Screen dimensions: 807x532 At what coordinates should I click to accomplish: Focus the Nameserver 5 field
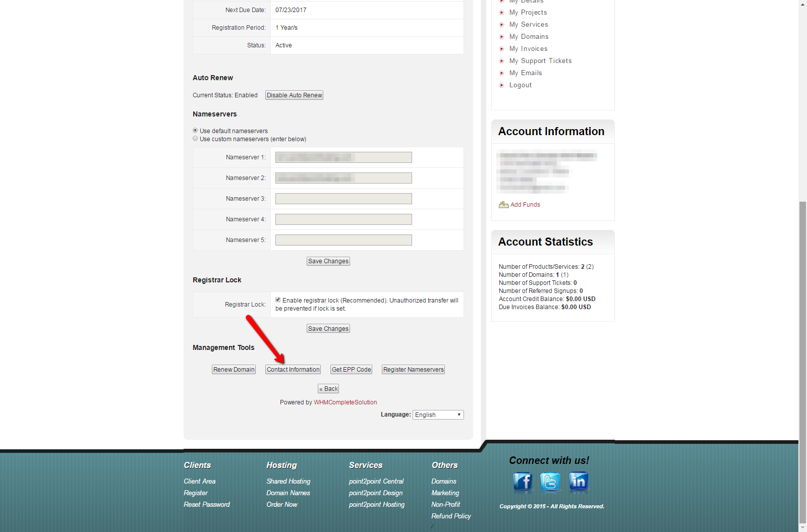pos(343,240)
